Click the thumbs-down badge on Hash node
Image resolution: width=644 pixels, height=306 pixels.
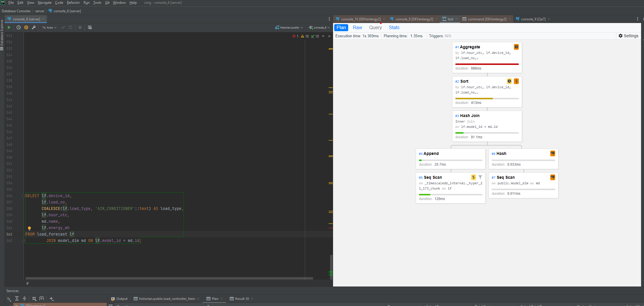pyautogui.click(x=553, y=153)
